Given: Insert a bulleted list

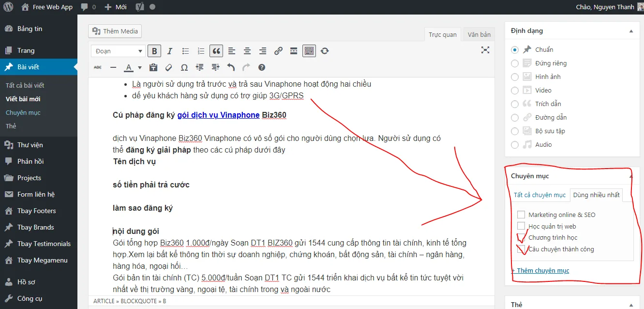Looking at the screenshot, I should click(x=185, y=51).
